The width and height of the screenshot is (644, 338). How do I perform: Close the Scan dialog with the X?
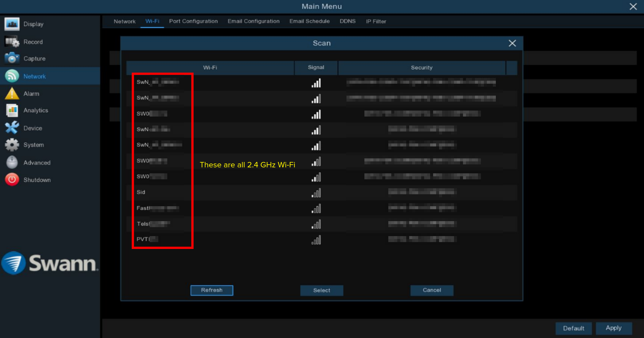click(512, 43)
